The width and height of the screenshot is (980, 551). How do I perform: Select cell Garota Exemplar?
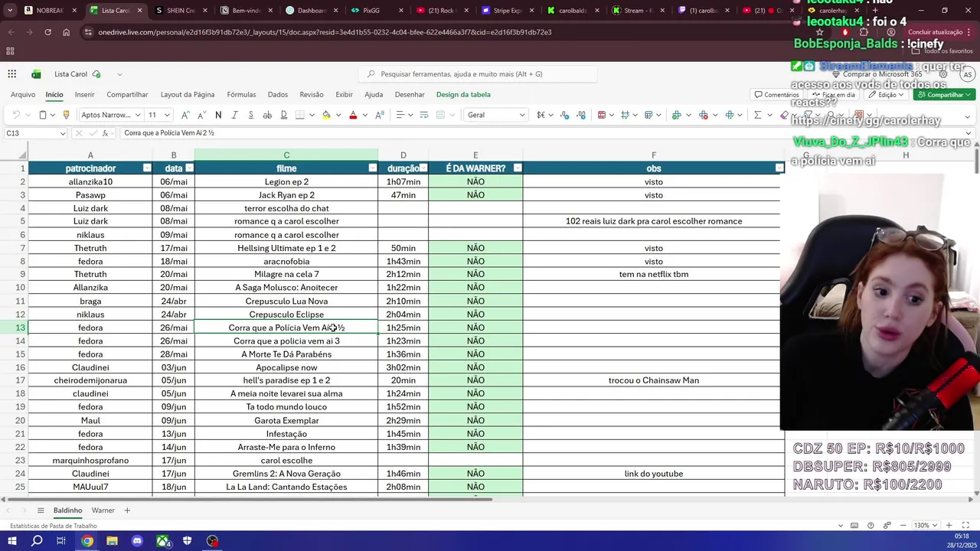click(286, 420)
